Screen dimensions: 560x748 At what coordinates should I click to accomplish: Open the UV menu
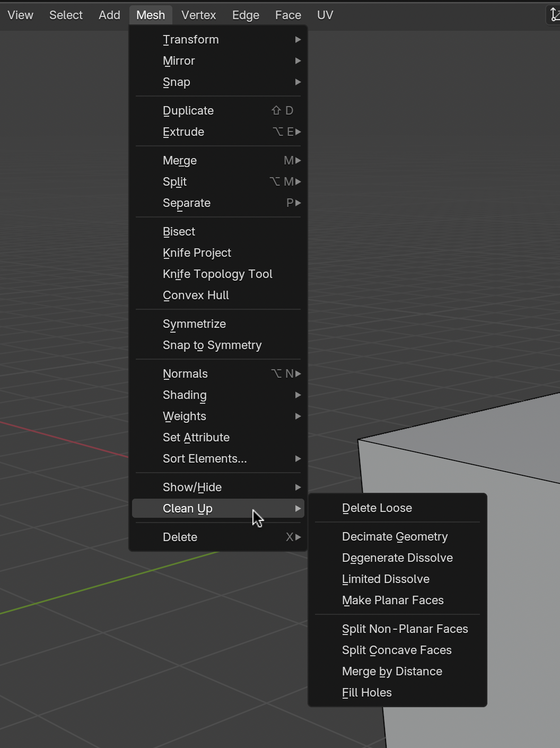click(x=325, y=15)
